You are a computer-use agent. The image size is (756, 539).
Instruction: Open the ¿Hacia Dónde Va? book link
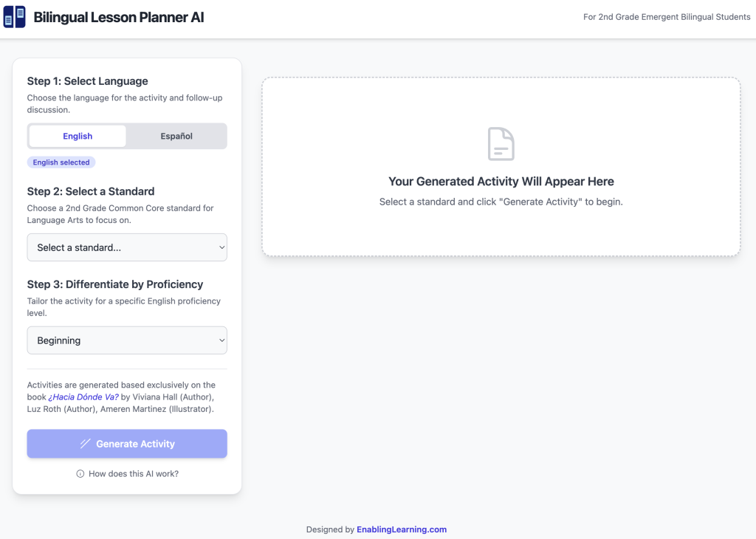pos(83,396)
